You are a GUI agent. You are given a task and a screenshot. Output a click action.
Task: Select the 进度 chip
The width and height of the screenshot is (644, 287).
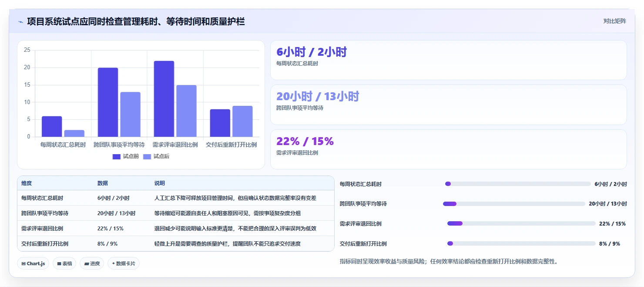pyautogui.click(x=92, y=263)
